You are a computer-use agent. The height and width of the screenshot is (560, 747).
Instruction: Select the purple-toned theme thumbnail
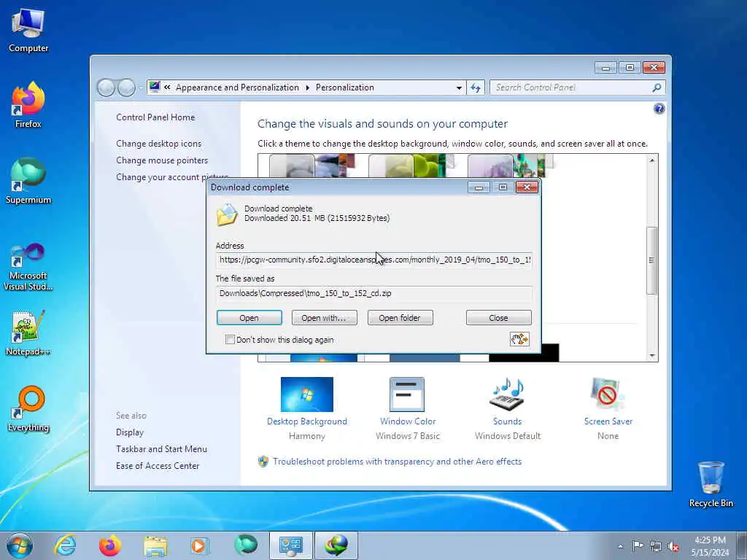coord(511,166)
